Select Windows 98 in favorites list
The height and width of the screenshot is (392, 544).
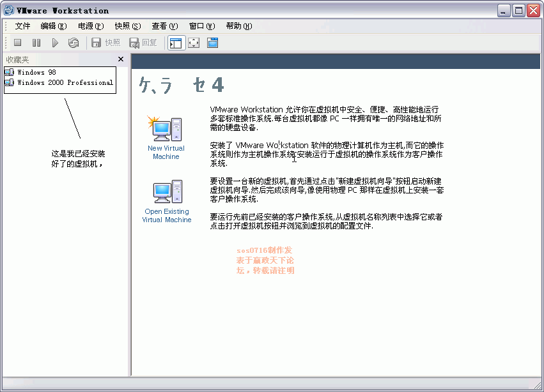click(x=36, y=72)
